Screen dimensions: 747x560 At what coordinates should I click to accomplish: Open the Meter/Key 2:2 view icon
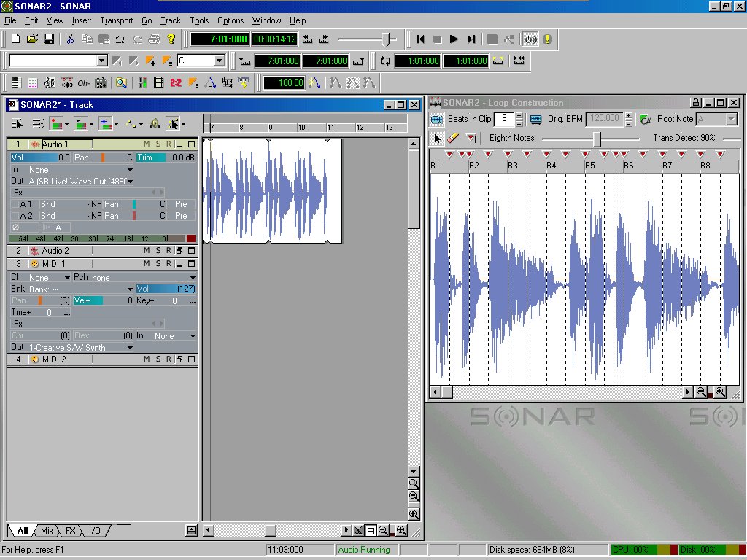(x=176, y=83)
